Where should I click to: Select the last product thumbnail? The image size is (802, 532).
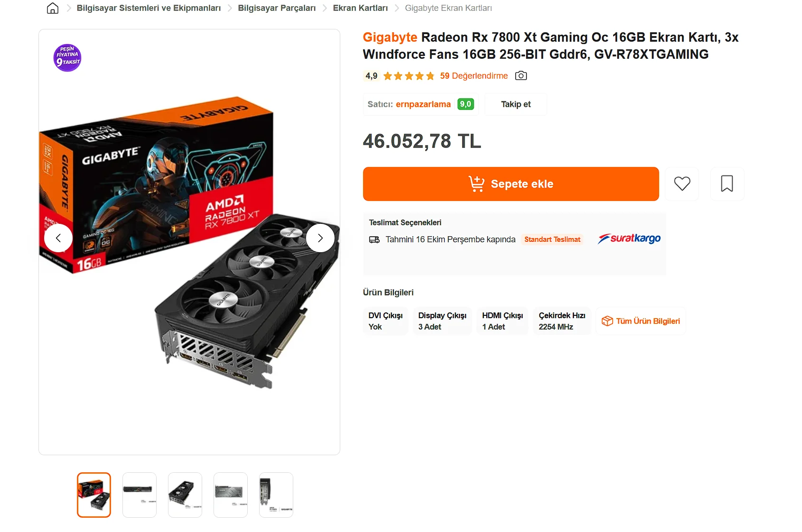(x=276, y=495)
